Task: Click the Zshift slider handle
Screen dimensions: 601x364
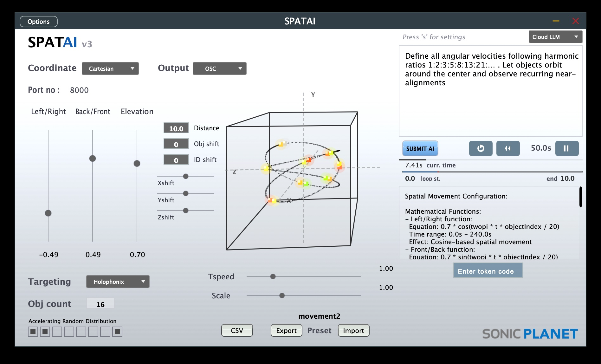Action: pos(186,211)
